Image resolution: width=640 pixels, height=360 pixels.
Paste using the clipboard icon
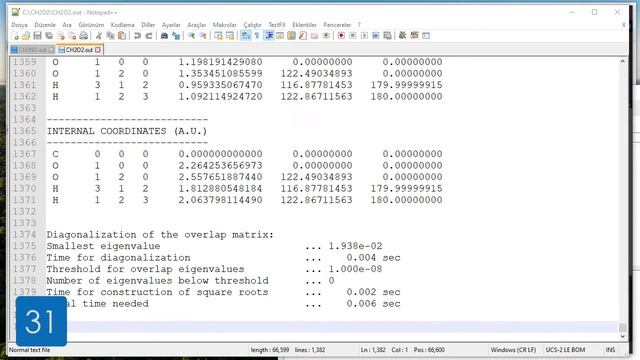point(122,36)
